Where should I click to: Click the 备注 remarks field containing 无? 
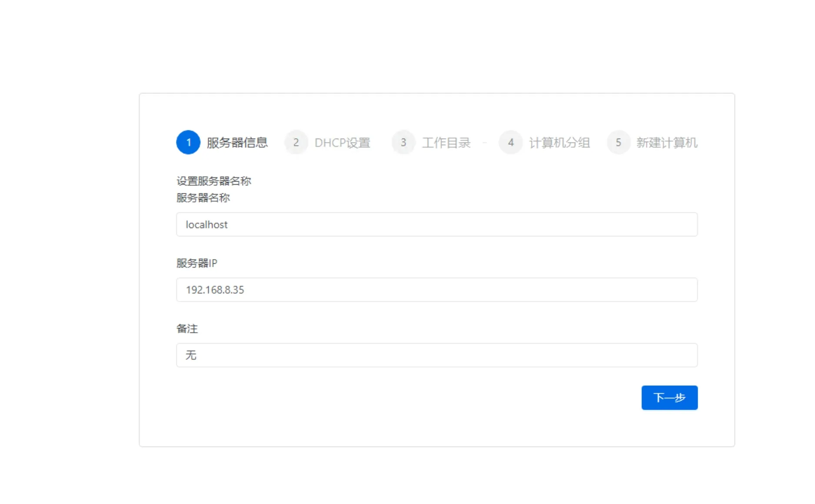point(436,355)
